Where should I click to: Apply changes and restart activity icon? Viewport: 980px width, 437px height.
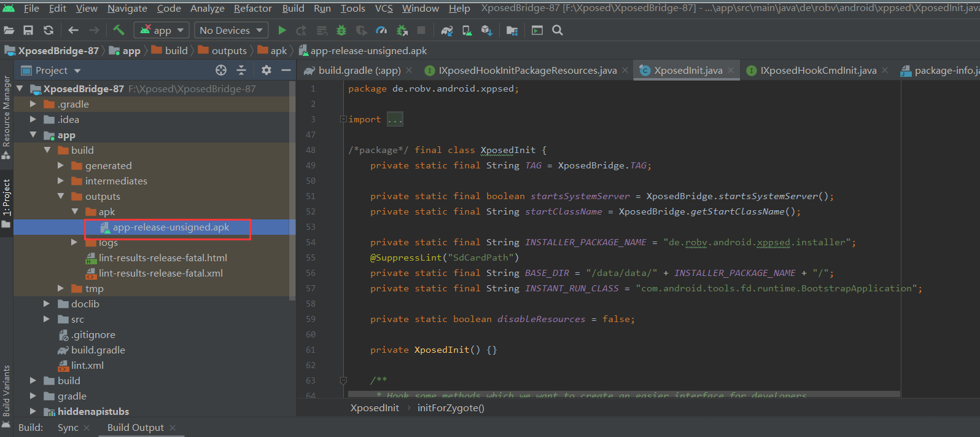(x=301, y=30)
